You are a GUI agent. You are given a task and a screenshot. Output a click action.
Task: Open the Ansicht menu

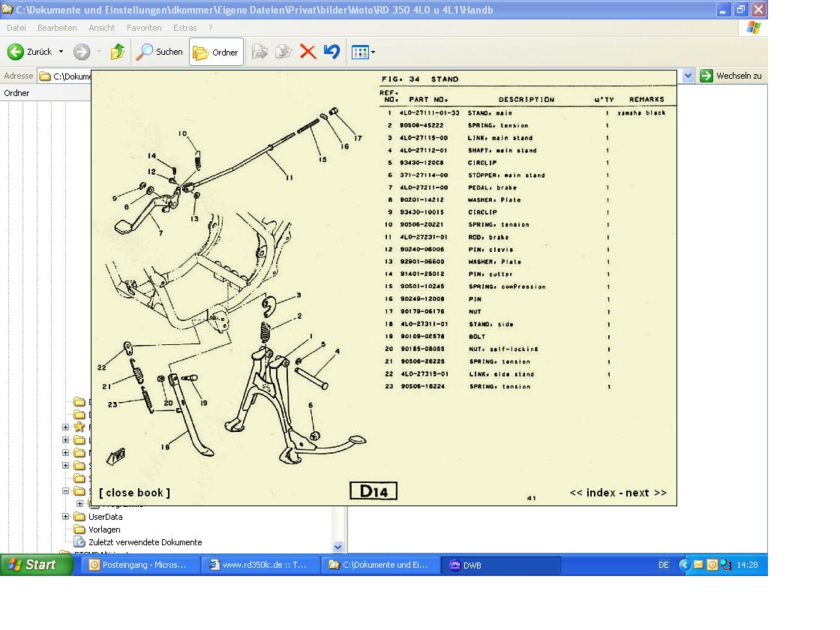(x=102, y=28)
